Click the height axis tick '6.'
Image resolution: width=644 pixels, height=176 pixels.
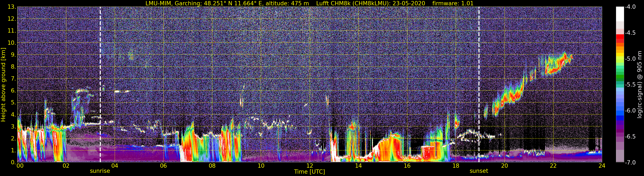[13, 91]
